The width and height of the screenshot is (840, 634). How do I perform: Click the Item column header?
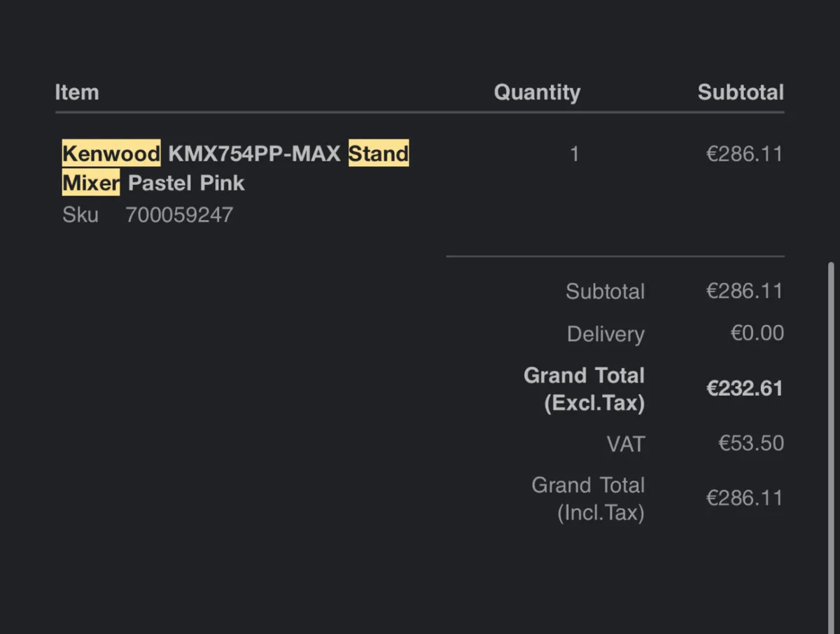click(77, 92)
